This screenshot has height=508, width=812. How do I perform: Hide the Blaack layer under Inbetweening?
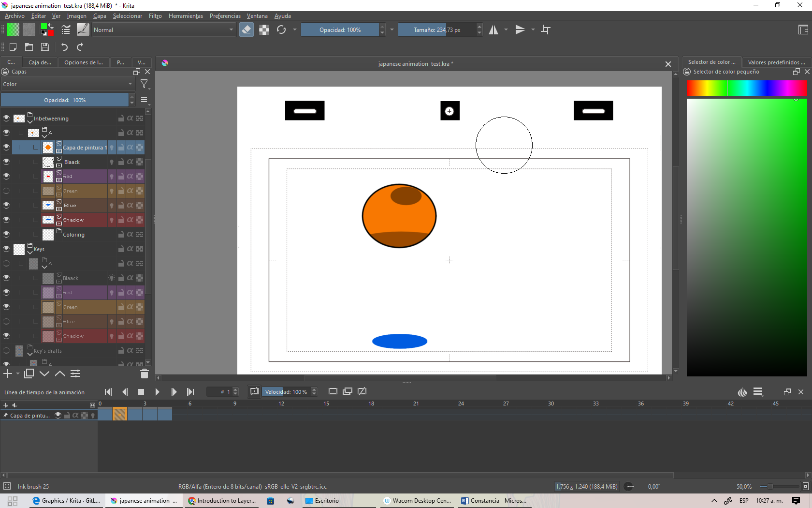coord(6,162)
